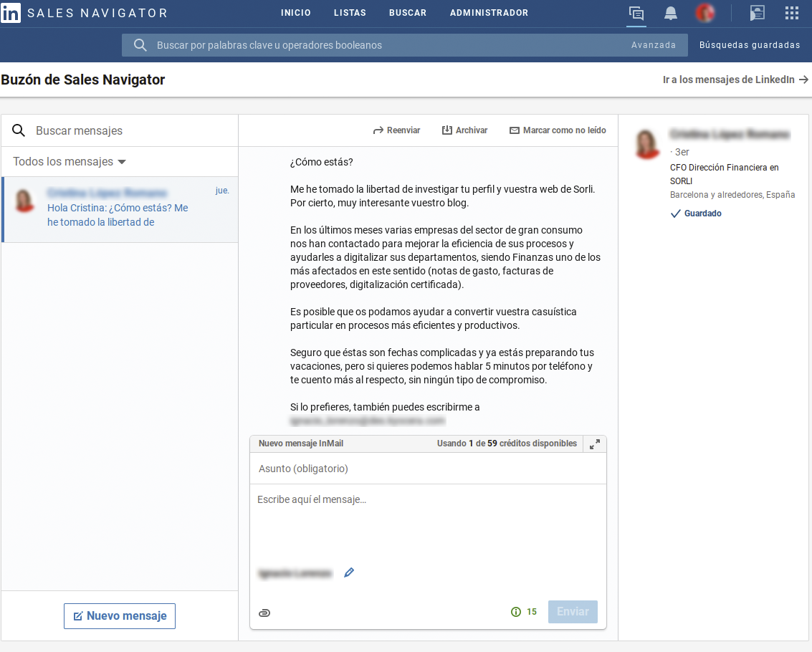Open the LISTAS menu
This screenshot has width=812, height=652.
[350, 13]
